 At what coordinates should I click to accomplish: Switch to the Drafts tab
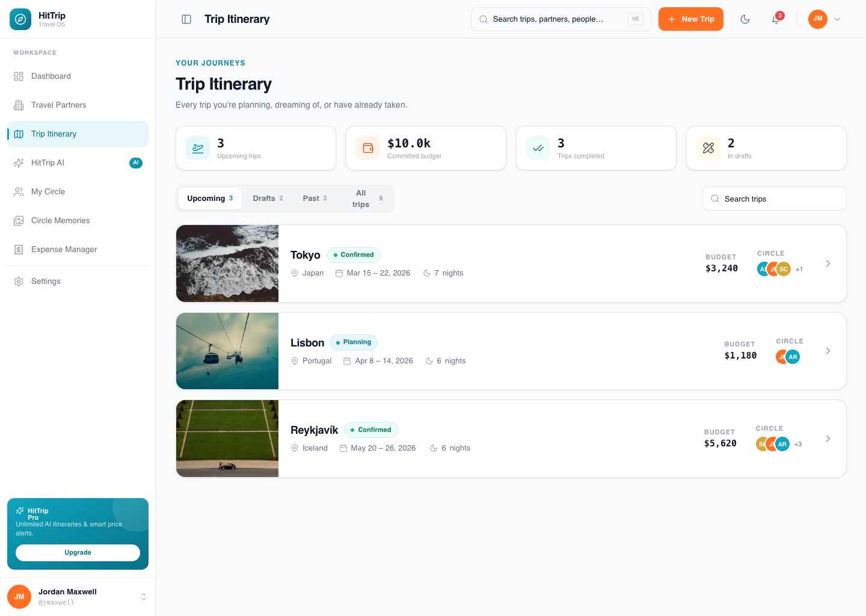(268, 199)
